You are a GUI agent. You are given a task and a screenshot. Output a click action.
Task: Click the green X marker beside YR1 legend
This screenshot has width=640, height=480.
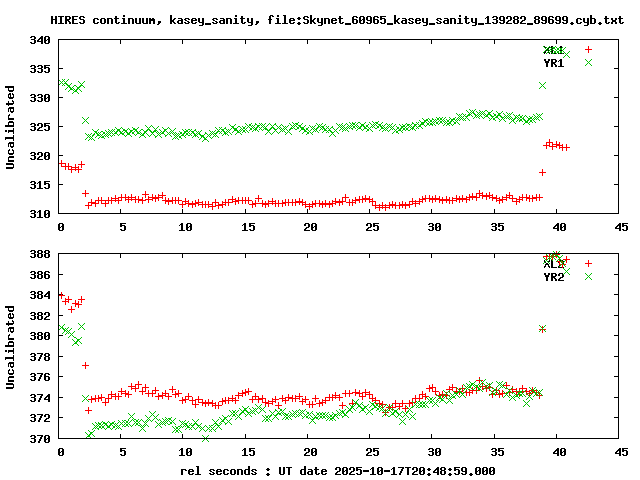pyautogui.click(x=588, y=62)
